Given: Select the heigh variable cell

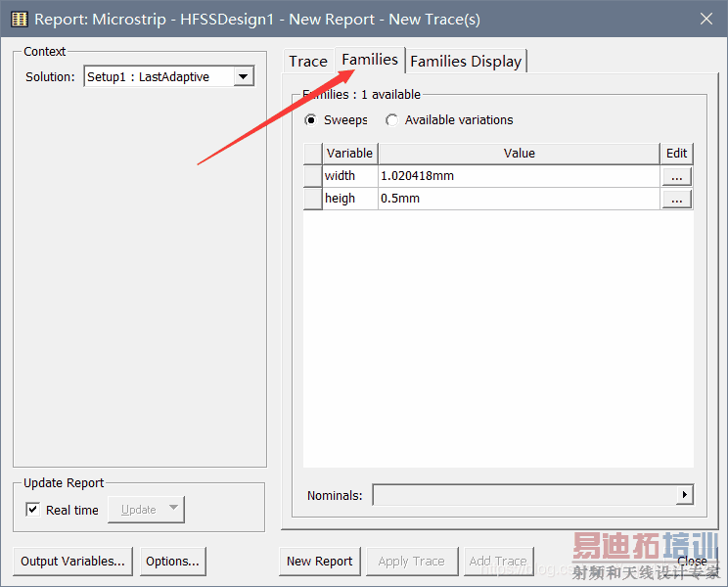Looking at the screenshot, I should point(350,199).
